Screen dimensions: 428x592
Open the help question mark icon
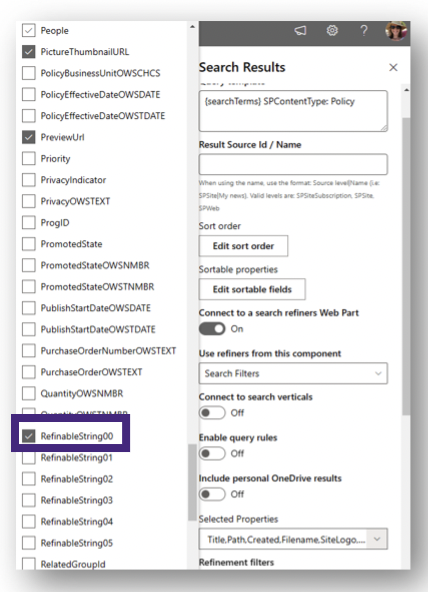click(x=364, y=31)
